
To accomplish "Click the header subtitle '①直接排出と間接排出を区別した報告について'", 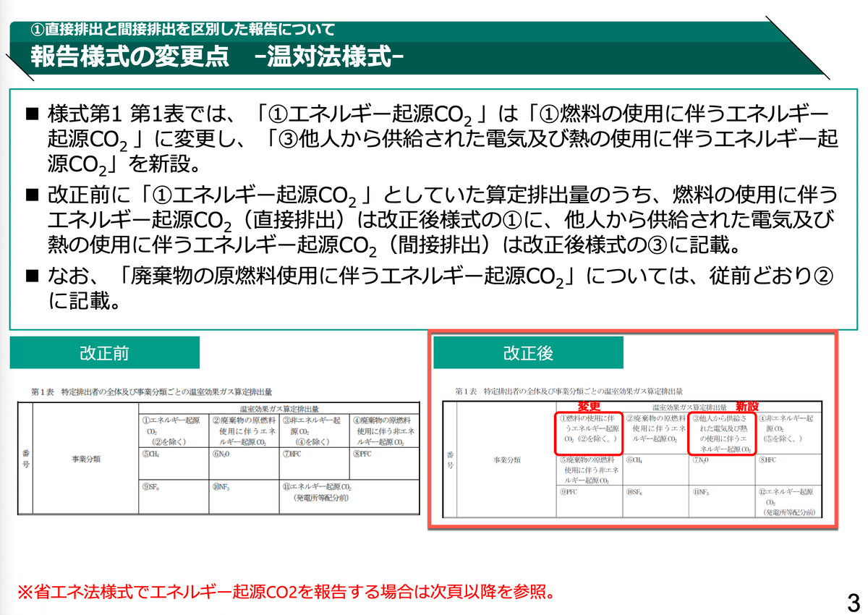I will pyautogui.click(x=184, y=29).
